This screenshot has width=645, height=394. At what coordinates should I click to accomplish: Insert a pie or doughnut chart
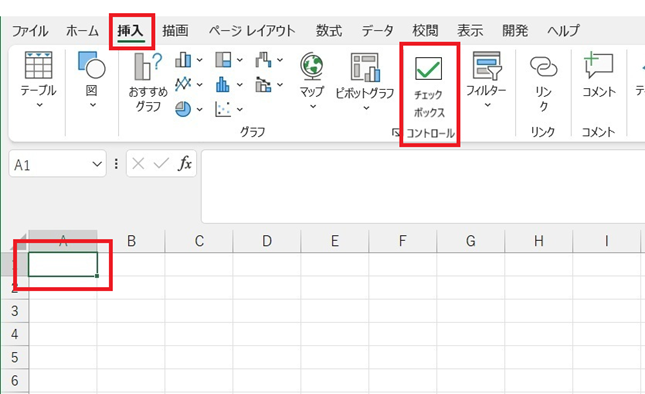click(x=183, y=109)
